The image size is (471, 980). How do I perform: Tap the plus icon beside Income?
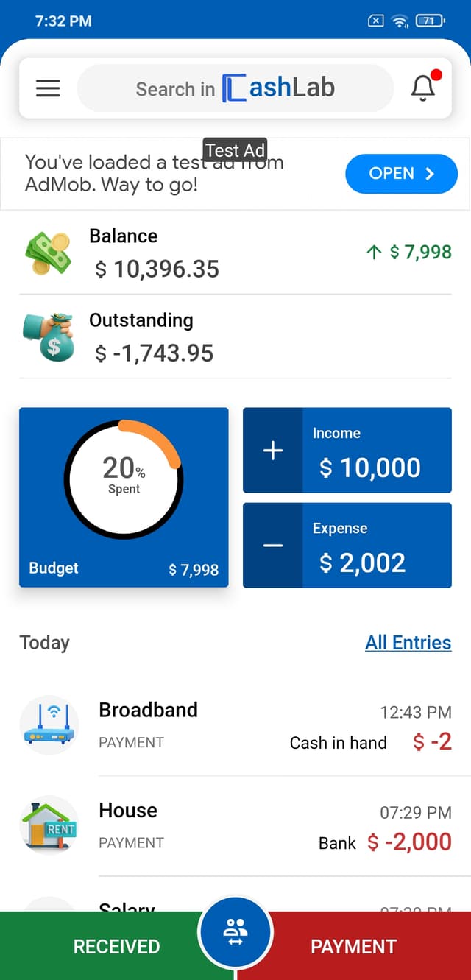click(273, 450)
